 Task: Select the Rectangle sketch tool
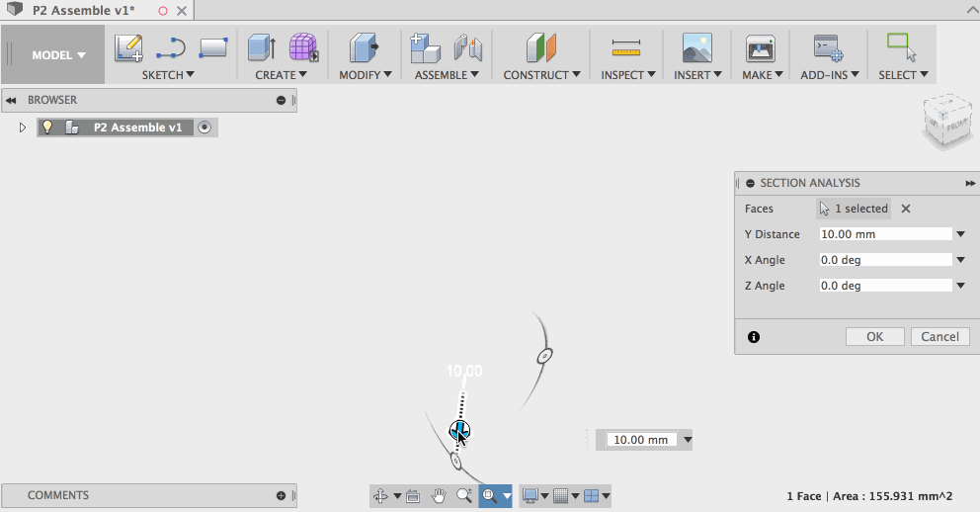tap(213, 47)
